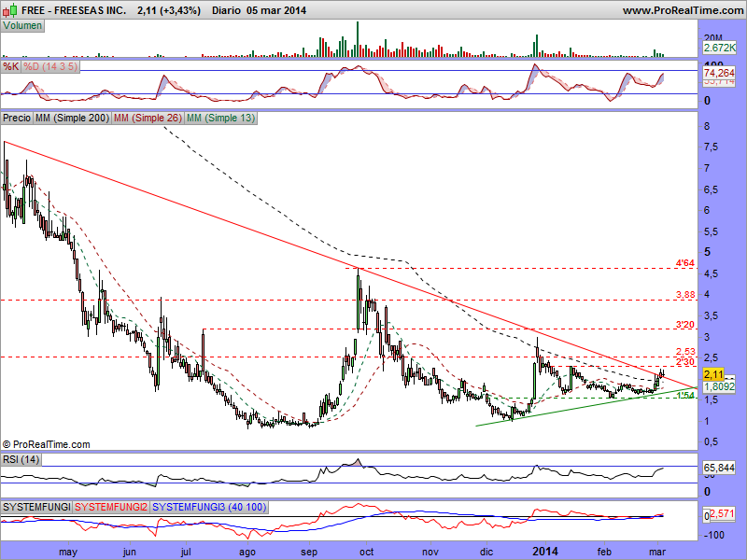
Task: Click the 0,5 mark on price scale
Action: [712, 441]
